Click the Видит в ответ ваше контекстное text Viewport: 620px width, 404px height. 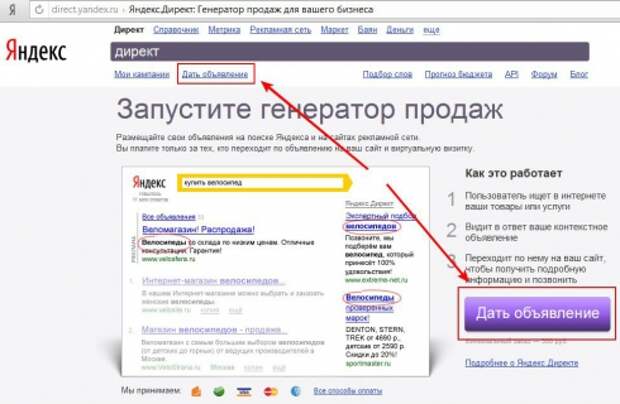[x=536, y=232]
